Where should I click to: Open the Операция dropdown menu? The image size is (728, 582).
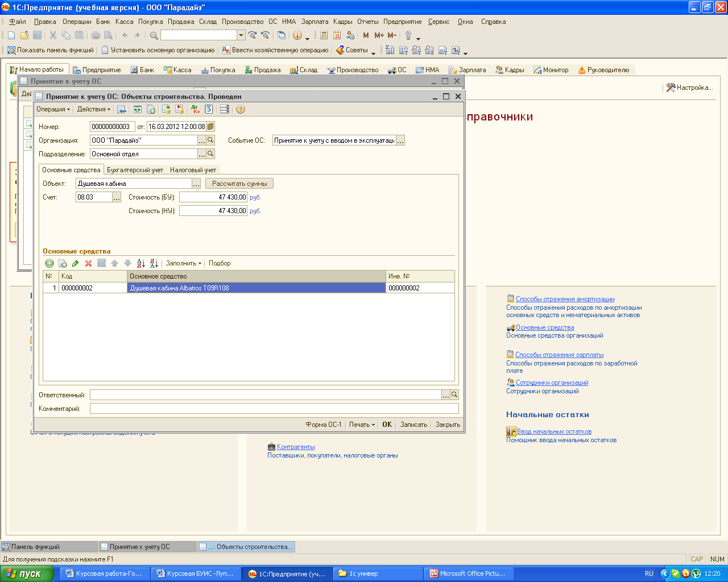point(53,109)
